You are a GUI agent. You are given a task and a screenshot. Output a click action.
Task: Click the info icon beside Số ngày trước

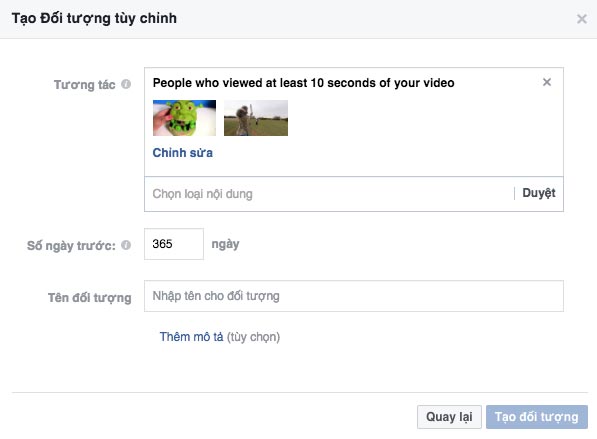point(126,245)
